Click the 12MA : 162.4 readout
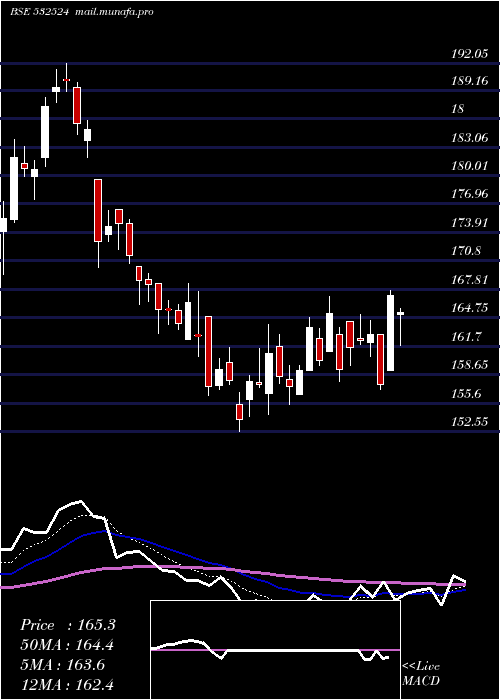The width and height of the screenshot is (500, 700). [x=67, y=685]
